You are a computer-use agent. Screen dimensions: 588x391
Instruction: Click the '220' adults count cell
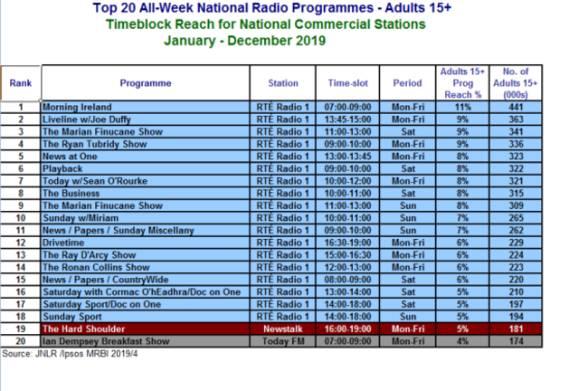point(516,280)
